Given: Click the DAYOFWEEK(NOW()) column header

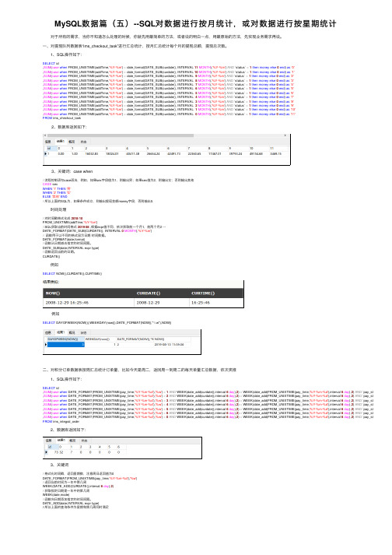Looking at the screenshot, I should pyautogui.click(x=66, y=339).
